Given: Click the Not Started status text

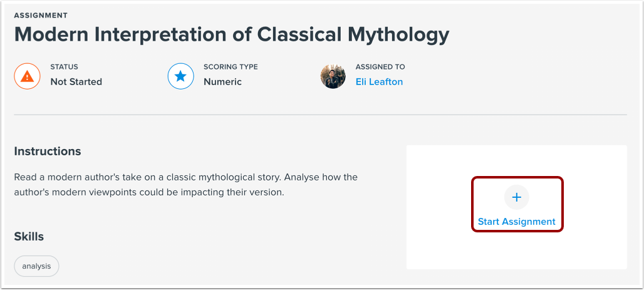Looking at the screenshot, I should [x=76, y=82].
